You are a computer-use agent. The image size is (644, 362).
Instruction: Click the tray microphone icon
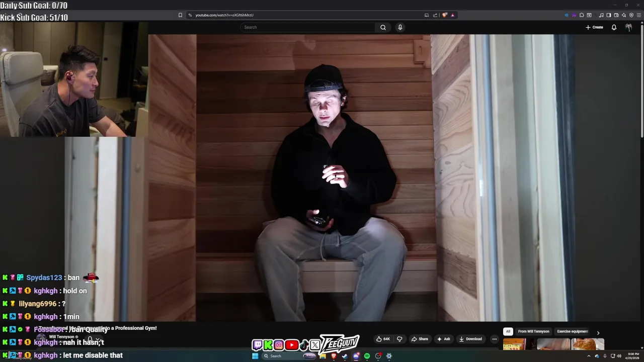[x=605, y=356]
